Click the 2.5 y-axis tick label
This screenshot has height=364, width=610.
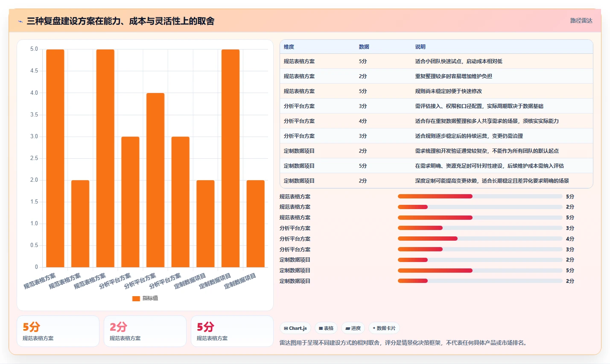[x=34, y=158]
